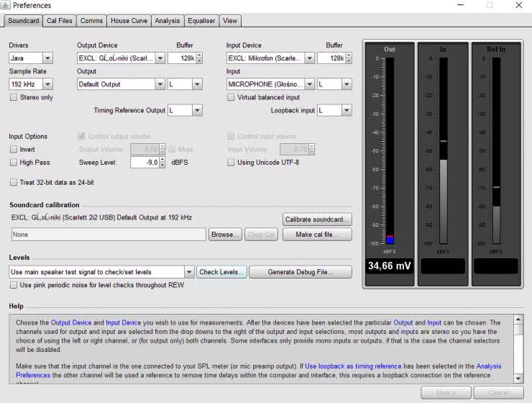Toggle the Invert input option
The height and width of the screenshot is (403, 532).
[x=14, y=149]
